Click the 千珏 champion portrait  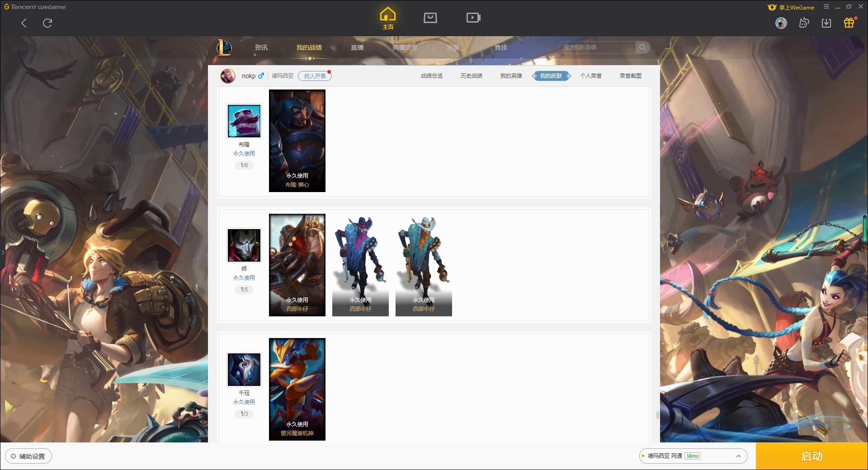click(x=244, y=370)
